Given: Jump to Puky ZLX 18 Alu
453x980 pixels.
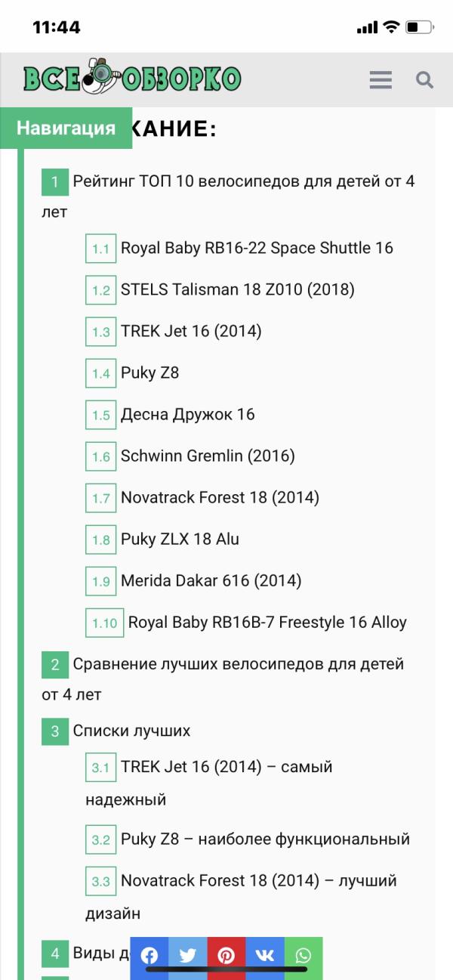Looking at the screenshot, I should (180, 539).
